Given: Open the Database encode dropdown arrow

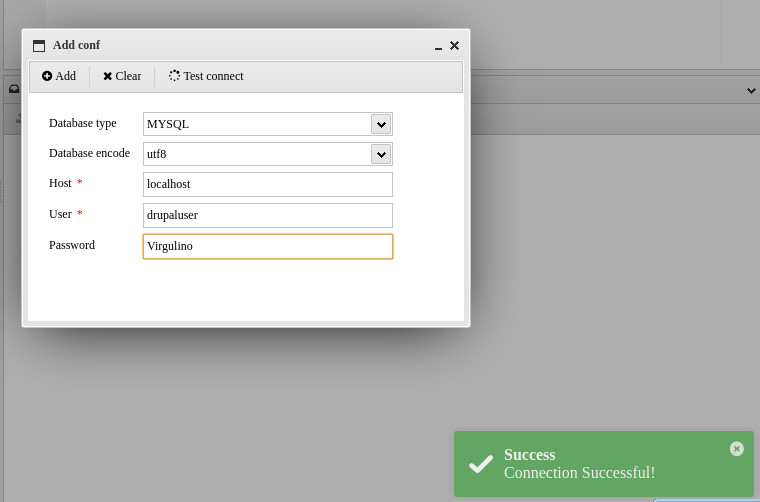Looking at the screenshot, I should [381, 154].
